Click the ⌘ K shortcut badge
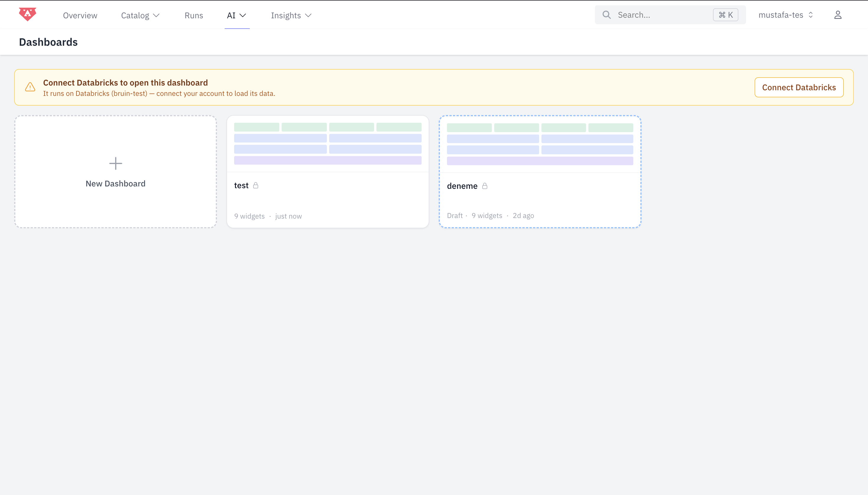 725,15
